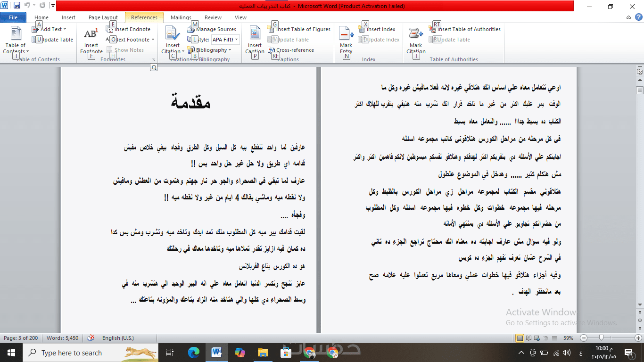Open Microsoft Edge from the taskbar
The image size is (644, 362).
point(194,353)
